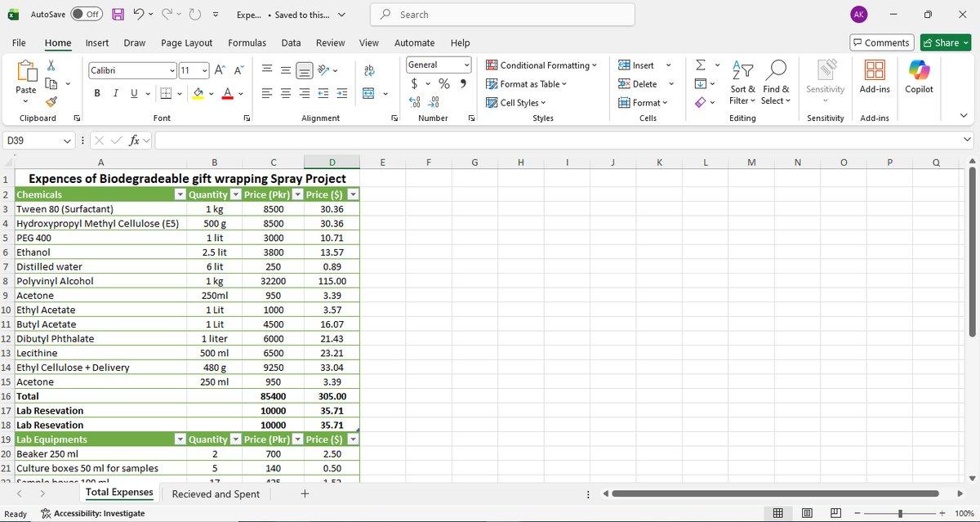This screenshot has width=980, height=522.
Task: Click the Comments button
Action: tap(880, 42)
